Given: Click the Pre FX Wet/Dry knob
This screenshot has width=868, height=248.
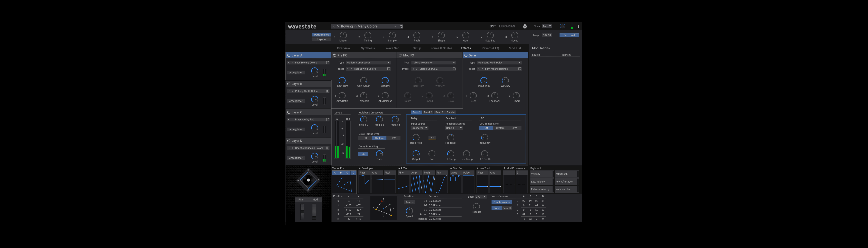Looking at the screenshot, I should coord(385,80).
